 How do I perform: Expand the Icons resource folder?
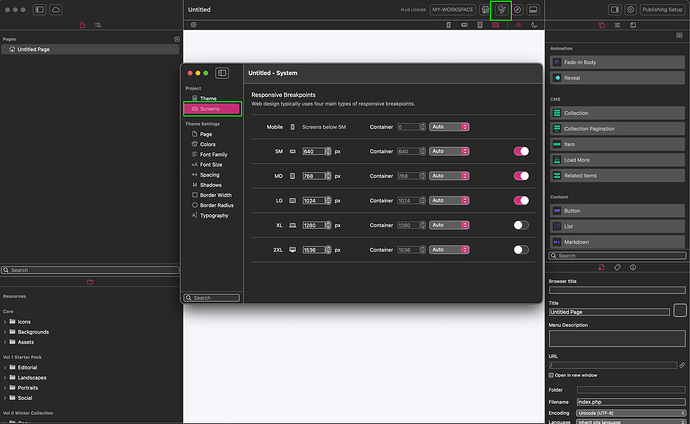5,322
